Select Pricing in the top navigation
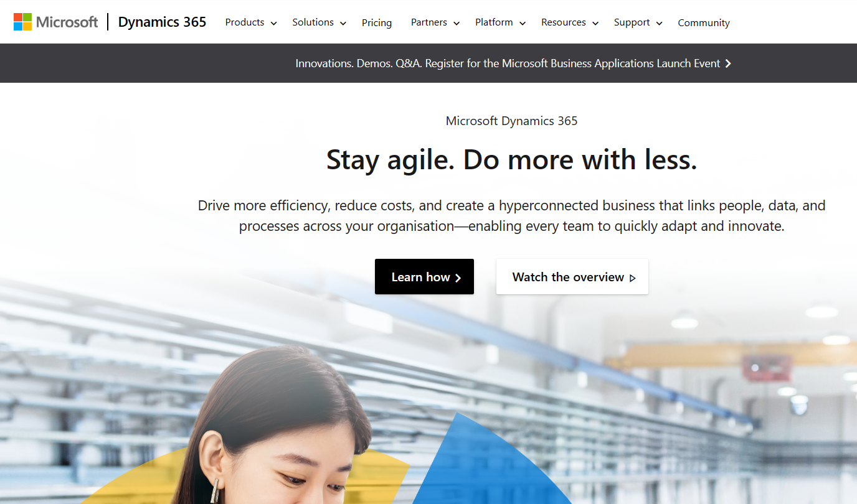The width and height of the screenshot is (857, 504). [377, 22]
